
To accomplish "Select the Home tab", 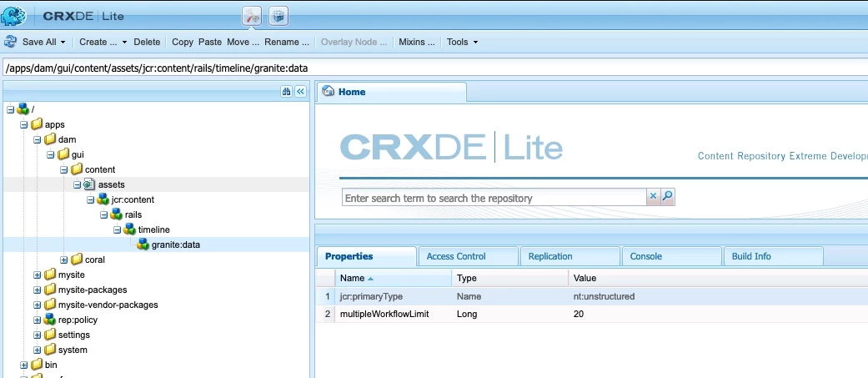I will 391,92.
